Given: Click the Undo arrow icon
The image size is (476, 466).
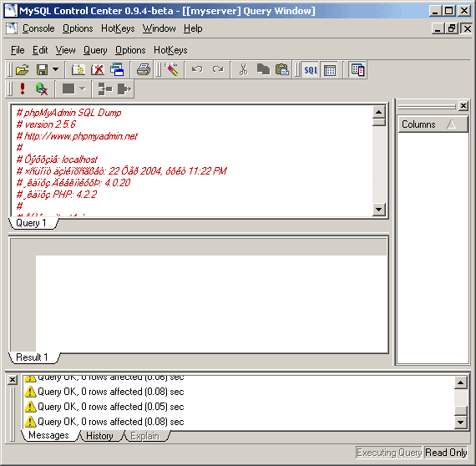Looking at the screenshot, I should coord(197,70).
